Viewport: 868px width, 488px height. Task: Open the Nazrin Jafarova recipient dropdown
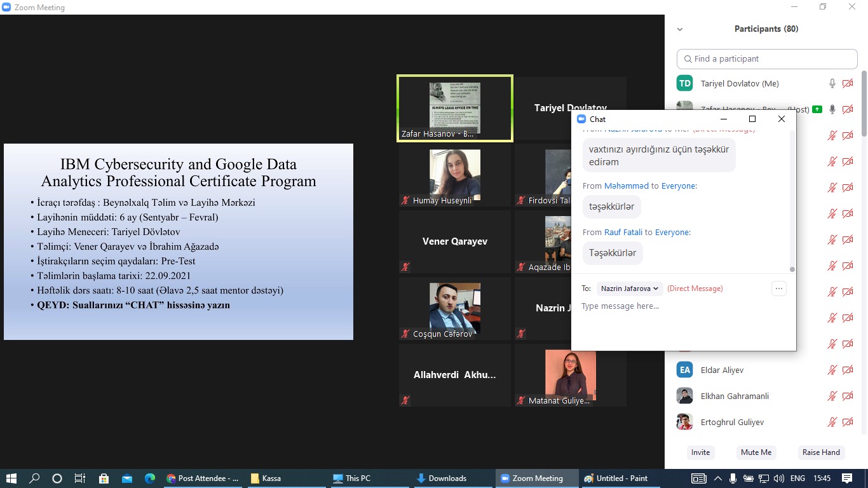point(629,288)
